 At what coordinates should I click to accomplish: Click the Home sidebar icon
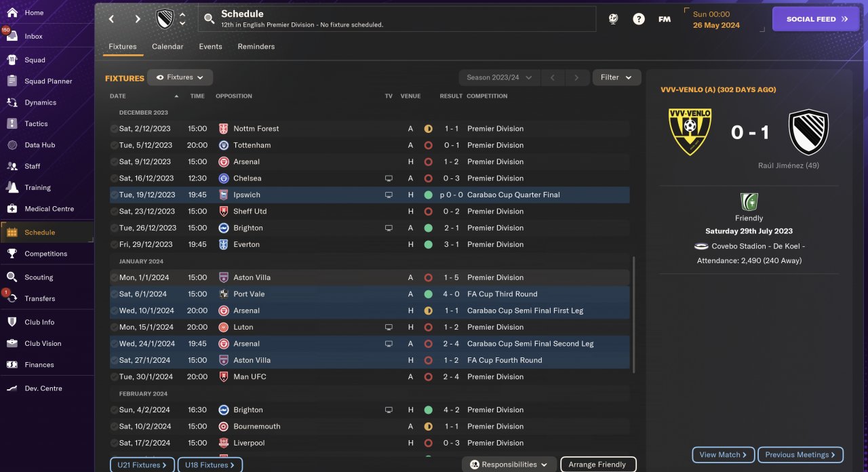point(12,12)
